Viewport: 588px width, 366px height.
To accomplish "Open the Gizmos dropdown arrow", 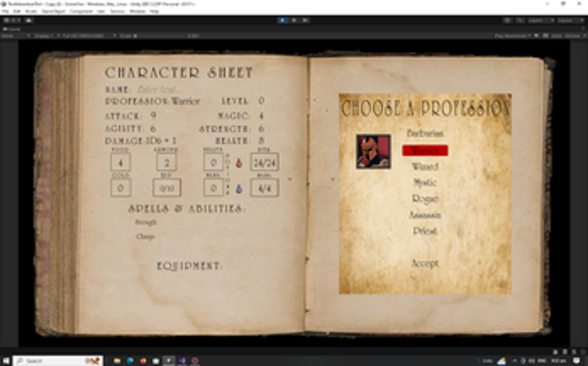I will [x=584, y=36].
